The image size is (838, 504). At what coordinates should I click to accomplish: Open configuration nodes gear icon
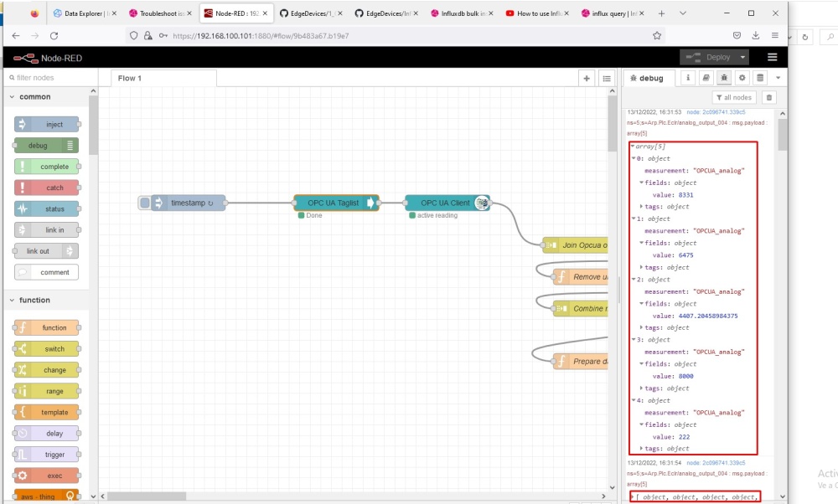(x=742, y=78)
